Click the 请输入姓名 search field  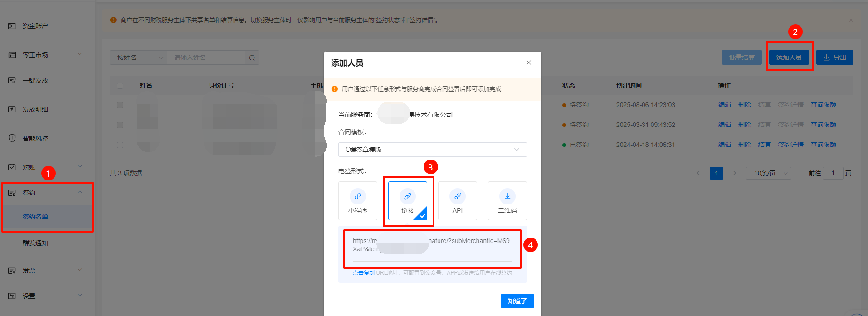point(206,58)
